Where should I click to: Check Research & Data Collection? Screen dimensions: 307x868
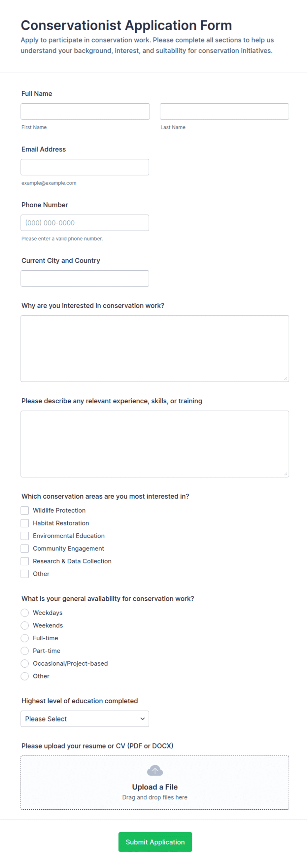[25, 561]
